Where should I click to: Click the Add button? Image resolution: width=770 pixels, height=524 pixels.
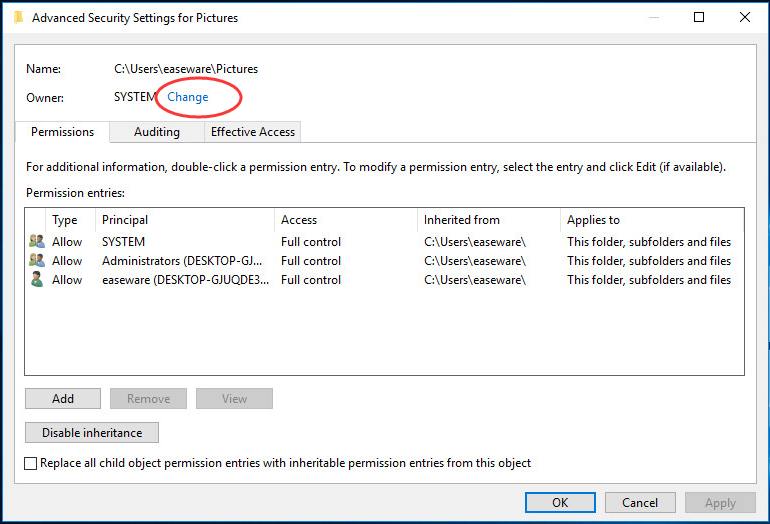[63, 398]
